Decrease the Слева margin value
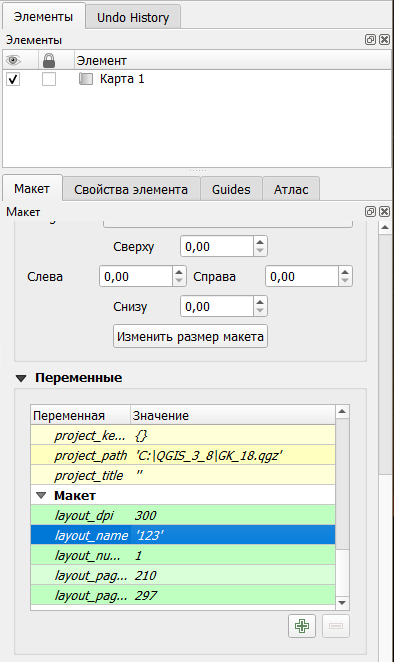This screenshot has width=394, height=662. tap(179, 281)
